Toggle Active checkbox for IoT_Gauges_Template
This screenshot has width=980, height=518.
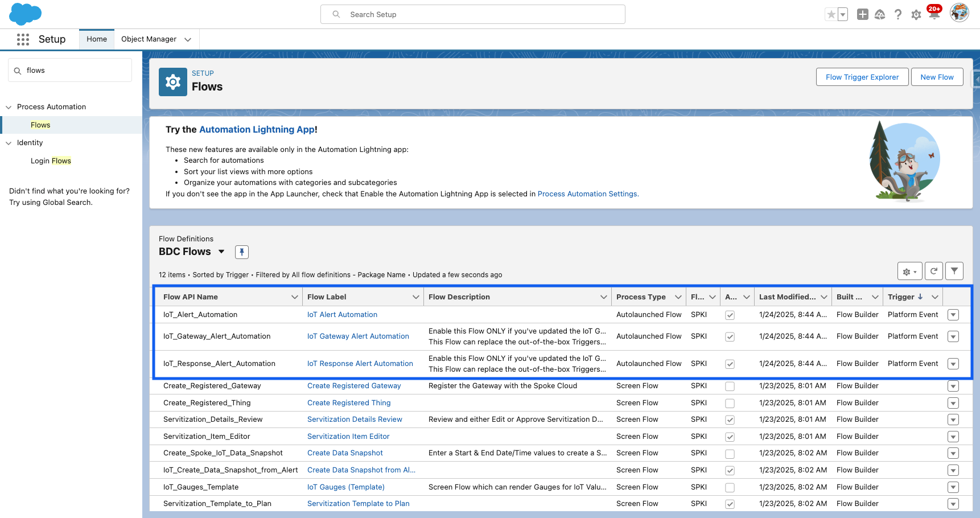click(730, 487)
